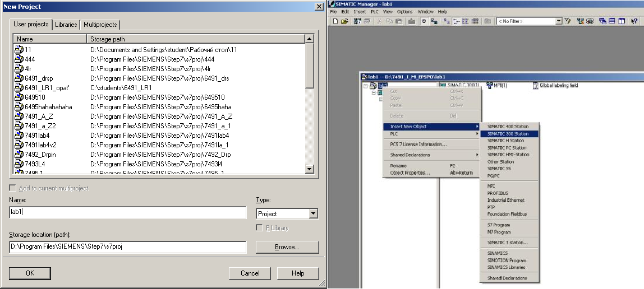
Task: Click PCS 7 License Information... entry
Action: (431, 144)
